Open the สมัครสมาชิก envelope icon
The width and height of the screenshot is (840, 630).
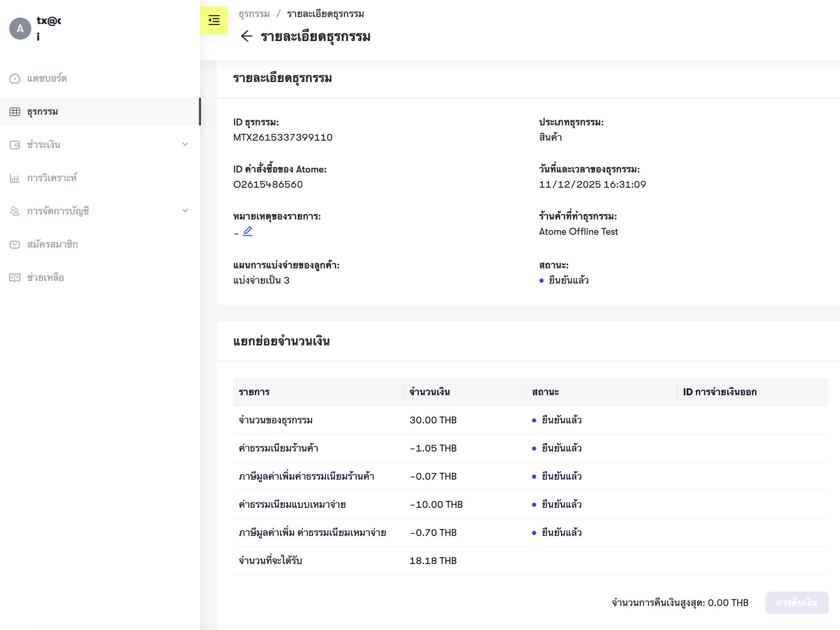coord(15,244)
